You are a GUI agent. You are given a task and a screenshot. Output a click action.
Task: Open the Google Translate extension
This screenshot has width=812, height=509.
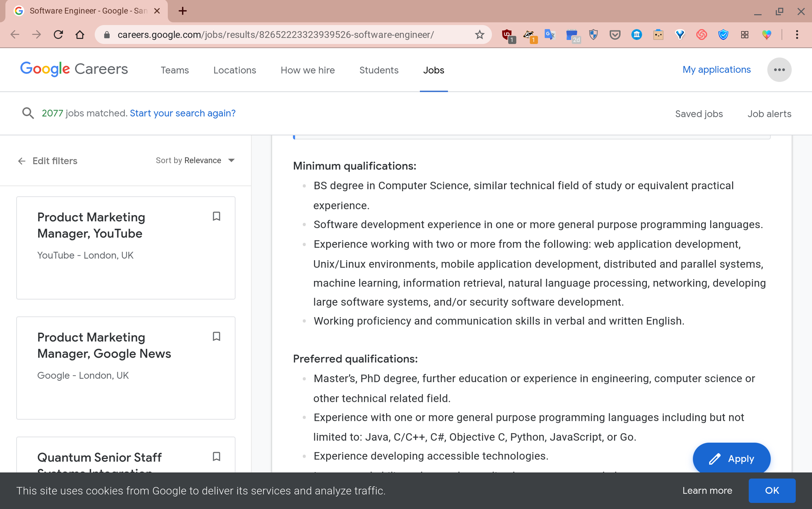(550, 35)
